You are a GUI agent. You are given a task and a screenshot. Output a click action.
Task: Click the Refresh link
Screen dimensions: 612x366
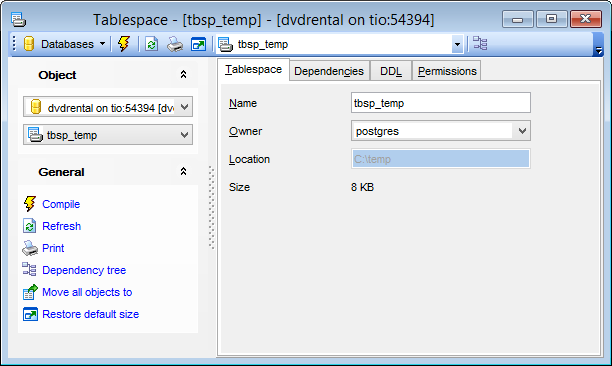(x=61, y=226)
